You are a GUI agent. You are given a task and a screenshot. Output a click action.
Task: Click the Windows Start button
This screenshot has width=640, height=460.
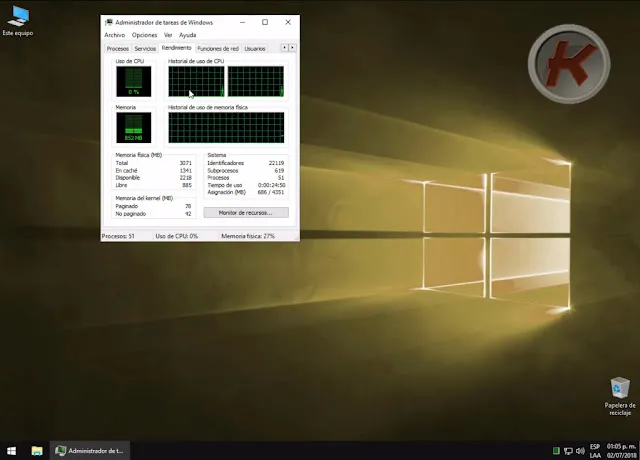[x=11, y=451]
